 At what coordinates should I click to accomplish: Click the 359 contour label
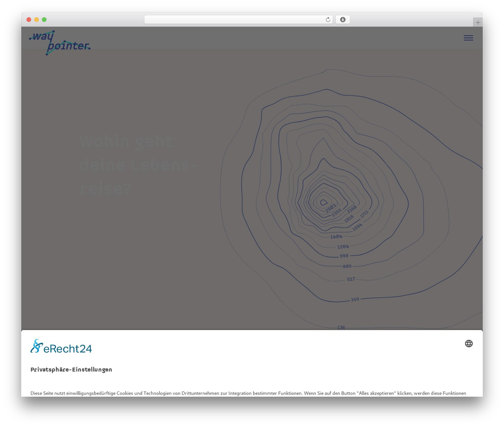tap(355, 299)
